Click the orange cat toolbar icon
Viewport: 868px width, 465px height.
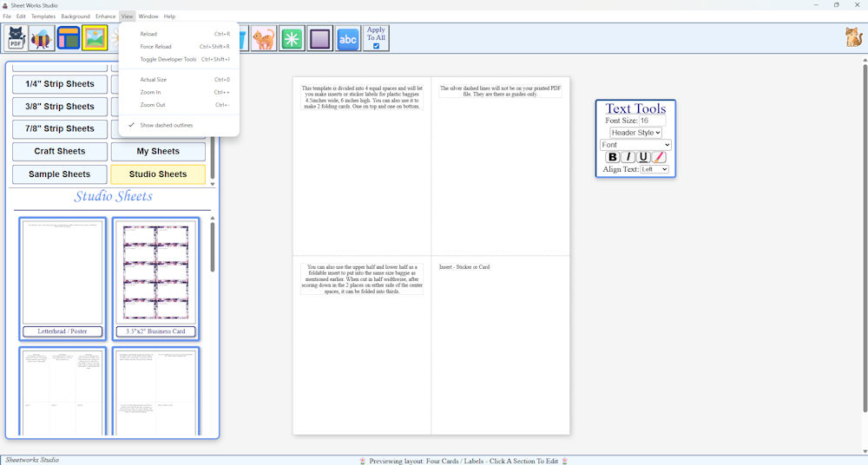[x=264, y=38]
